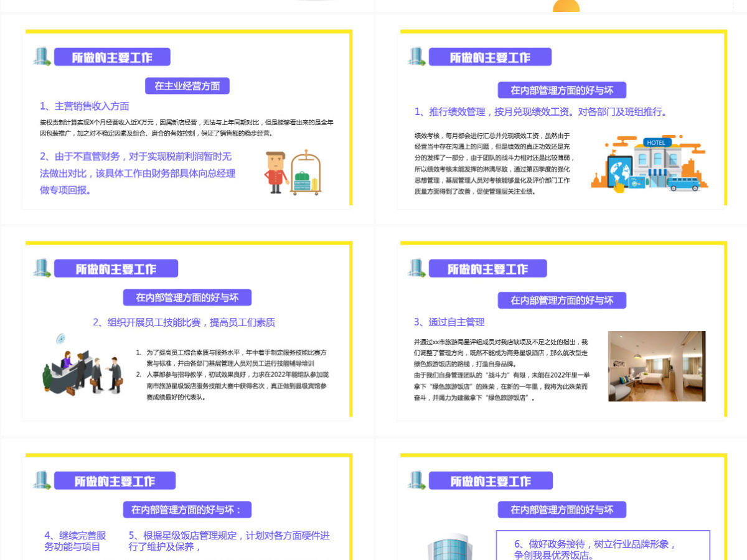The height and width of the screenshot is (560, 747).
Task: Click 在内部管理方面的好与坏 above 组织开展员工技能比赛
Action: tap(187, 297)
